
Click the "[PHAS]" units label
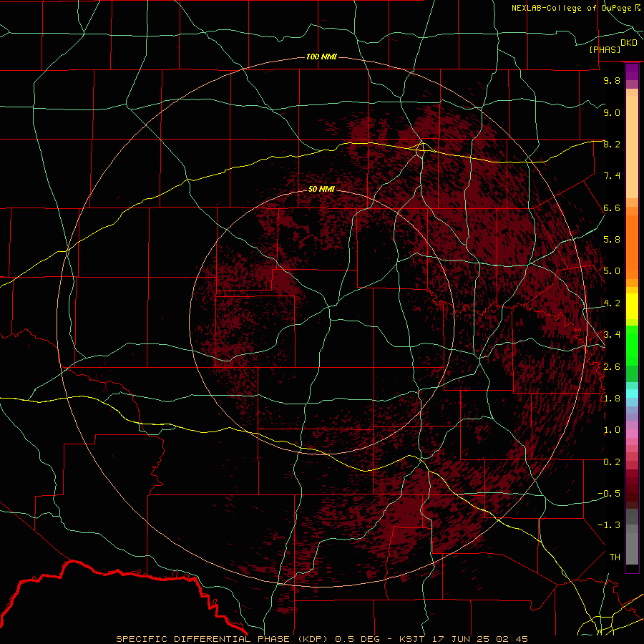tap(605, 50)
